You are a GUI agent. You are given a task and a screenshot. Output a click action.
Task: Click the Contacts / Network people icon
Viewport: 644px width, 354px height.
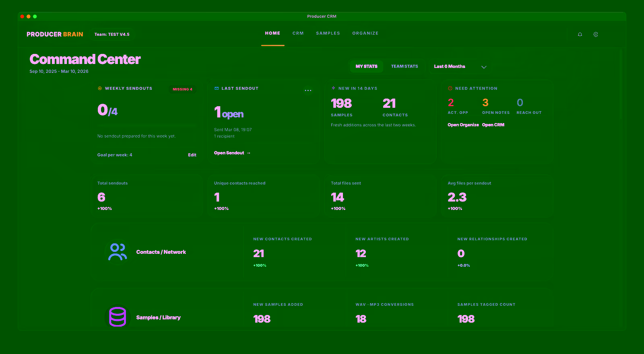point(118,252)
